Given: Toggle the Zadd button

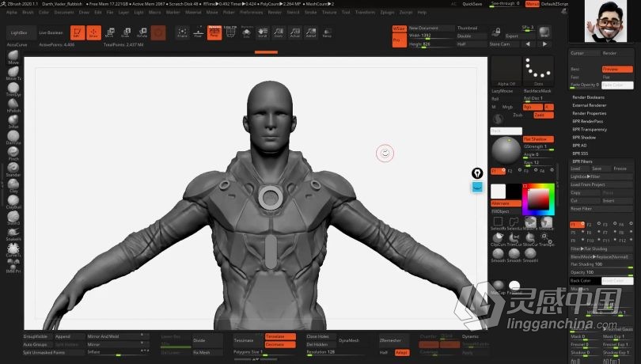Looking at the screenshot, I should point(544,115).
